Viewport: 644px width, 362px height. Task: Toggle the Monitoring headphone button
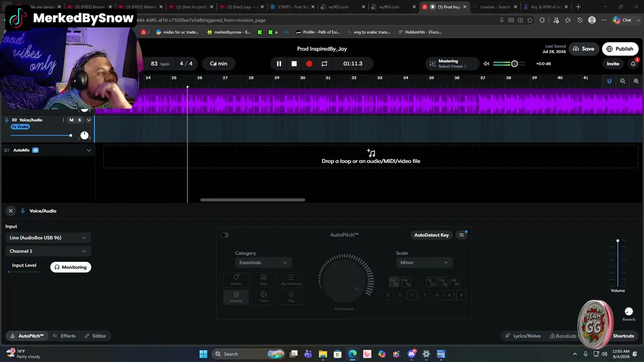[x=71, y=267]
